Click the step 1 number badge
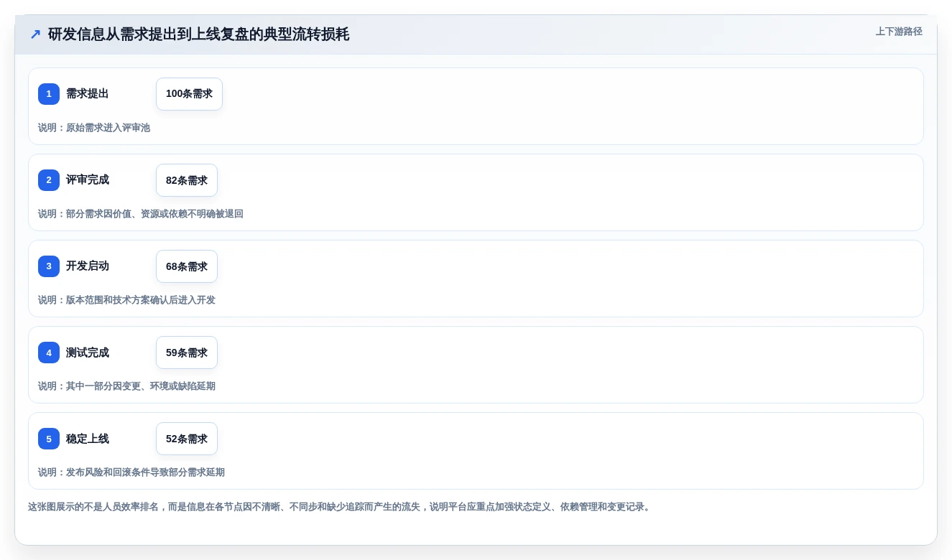 pos(49,94)
